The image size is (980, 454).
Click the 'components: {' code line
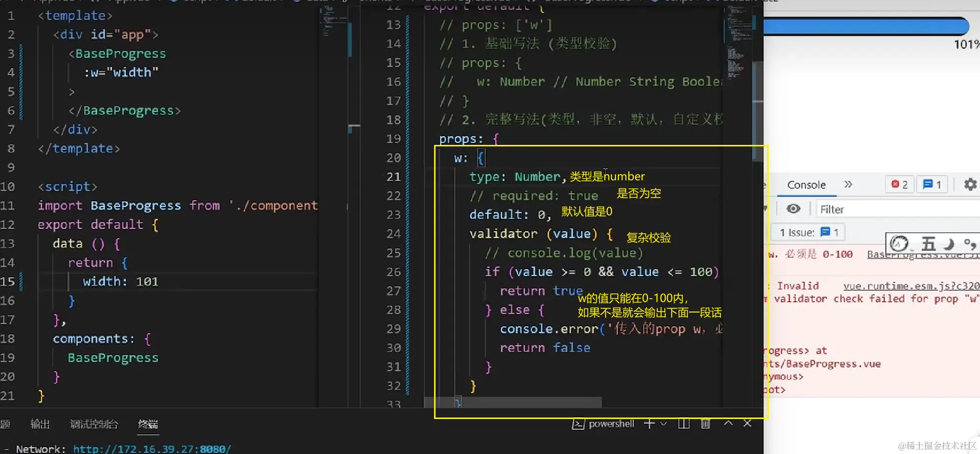(101, 339)
